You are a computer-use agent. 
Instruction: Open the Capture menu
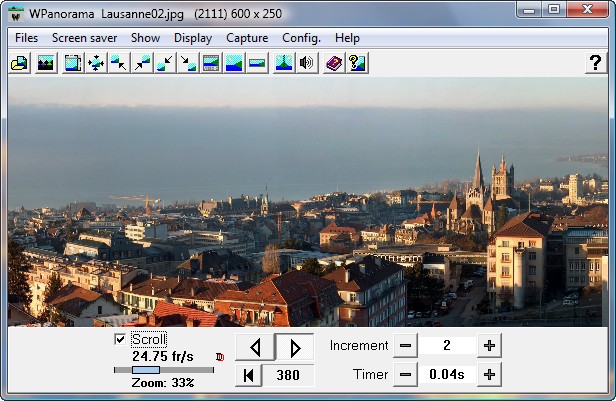coord(247,38)
